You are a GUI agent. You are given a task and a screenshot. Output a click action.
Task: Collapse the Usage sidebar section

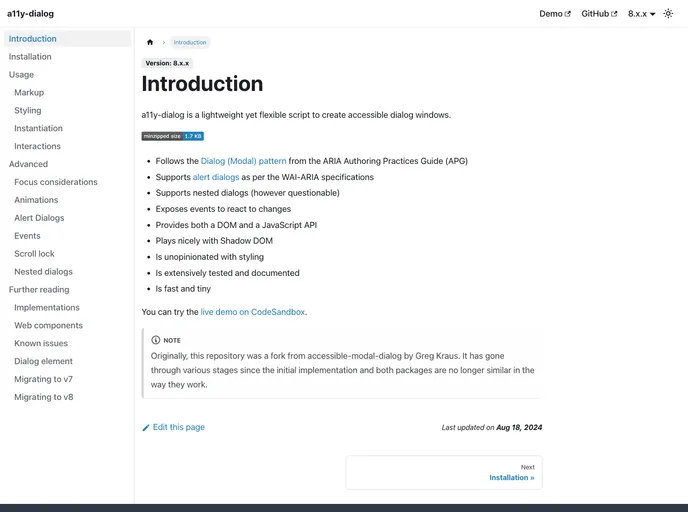pos(21,75)
